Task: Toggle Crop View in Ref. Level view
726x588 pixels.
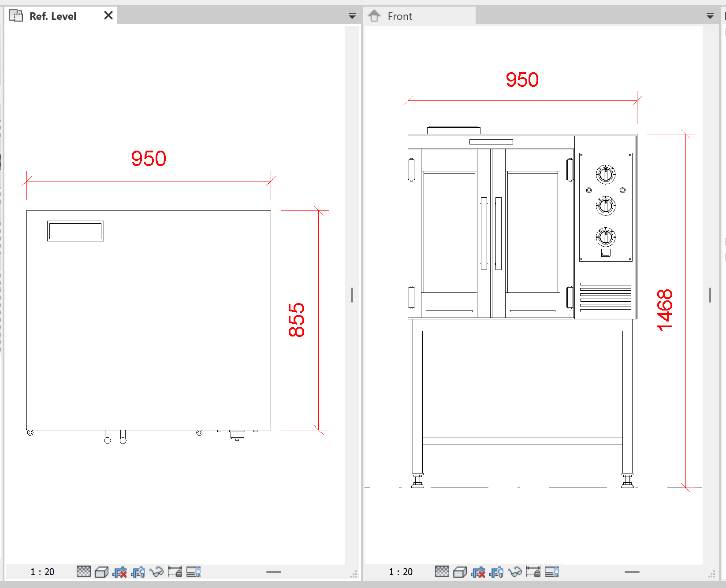Action: (120, 572)
